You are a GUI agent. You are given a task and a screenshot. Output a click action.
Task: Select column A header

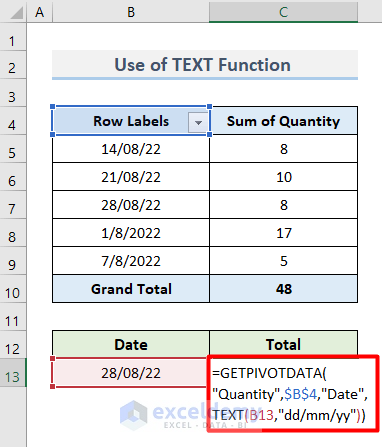[40, 12]
